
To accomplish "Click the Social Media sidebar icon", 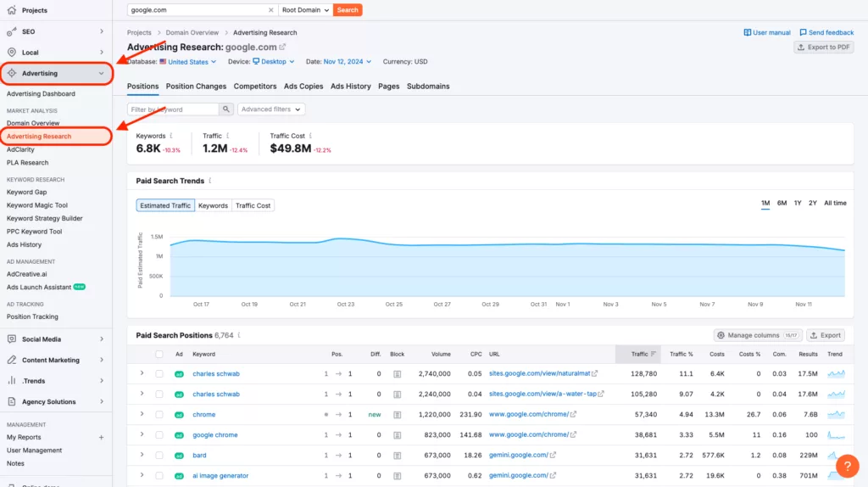I will point(12,339).
